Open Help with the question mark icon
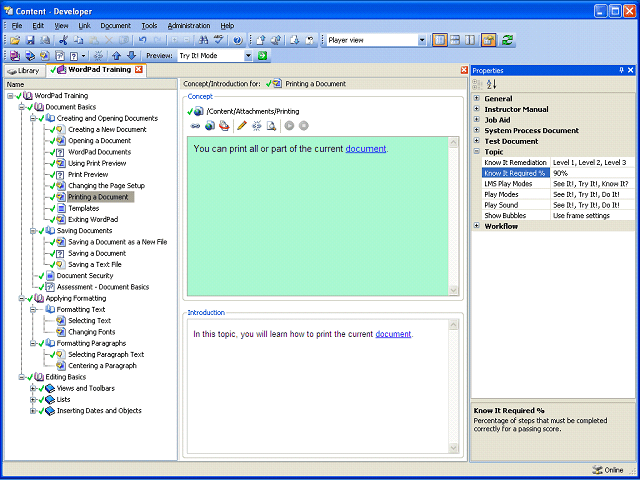The height and width of the screenshot is (480, 640). tap(238, 40)
